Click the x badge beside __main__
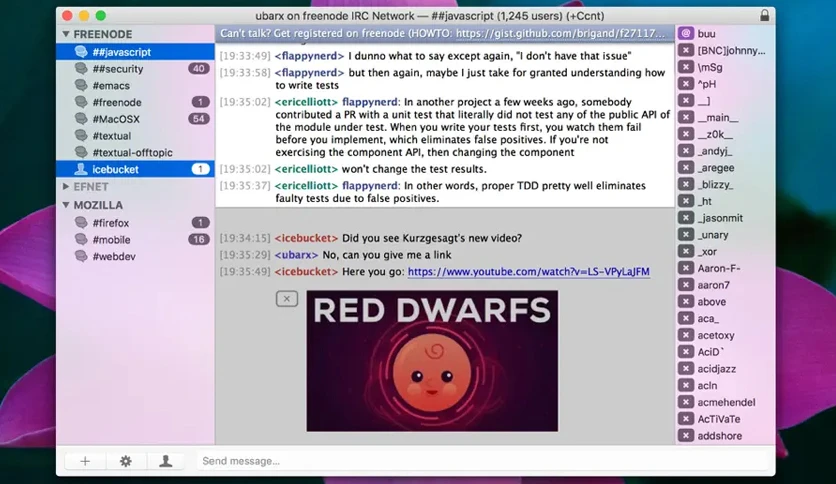The image size is (836, 484). point(686,117)
